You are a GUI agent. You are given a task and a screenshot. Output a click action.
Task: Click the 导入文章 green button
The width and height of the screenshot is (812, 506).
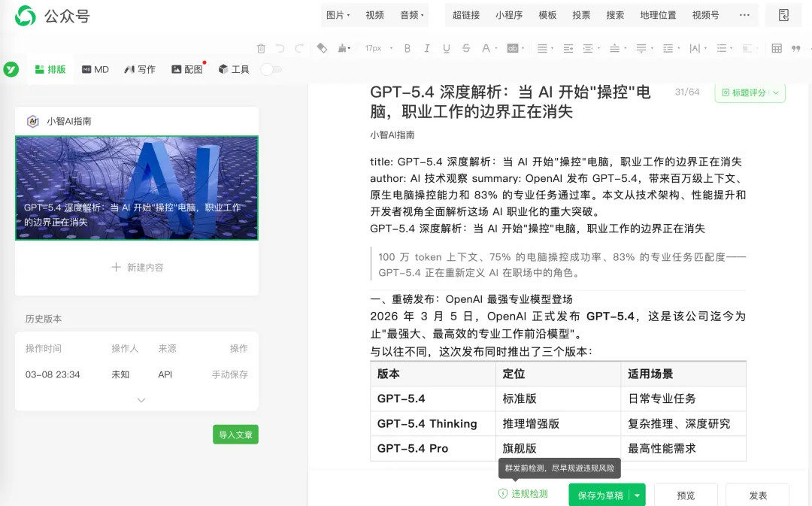coord(235,435)
